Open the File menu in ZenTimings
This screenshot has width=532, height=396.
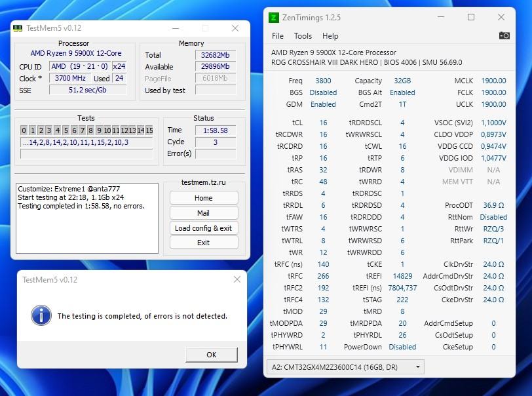[x=278, y=36]
